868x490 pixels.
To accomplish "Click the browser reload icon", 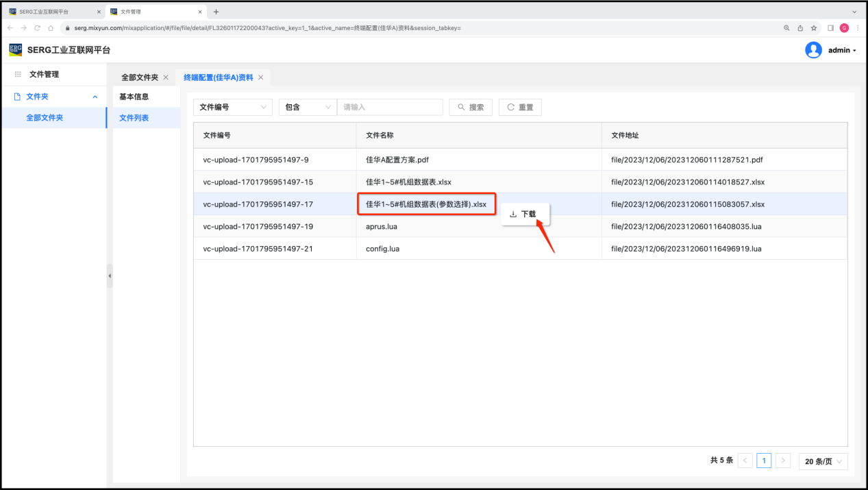I will point(37,28).
